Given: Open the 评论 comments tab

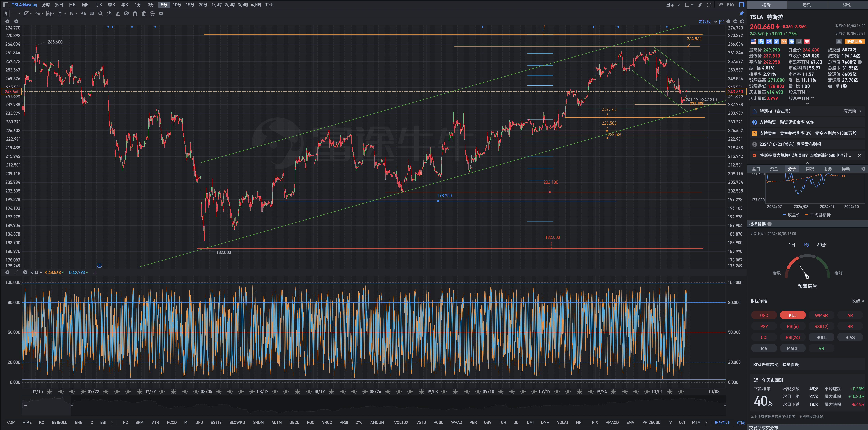Looking at the screenshot, I should (x=847, y=5).
